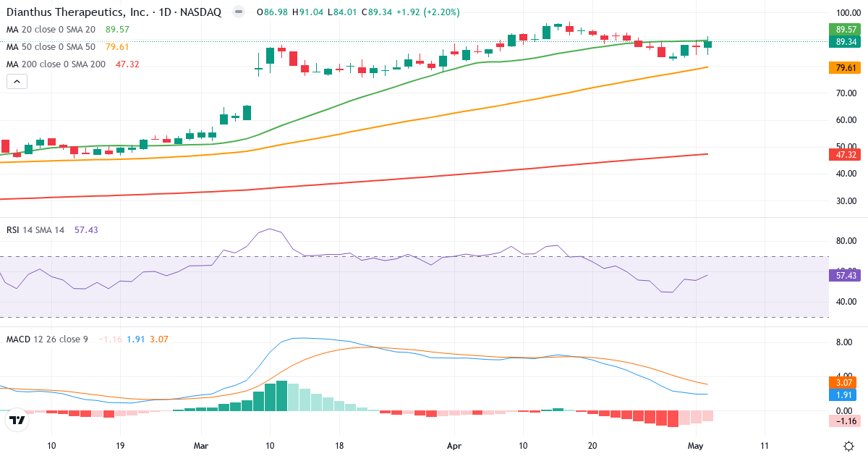Collapse the indicator legend with the chevron
868x456 pixels.
(17, 82)
